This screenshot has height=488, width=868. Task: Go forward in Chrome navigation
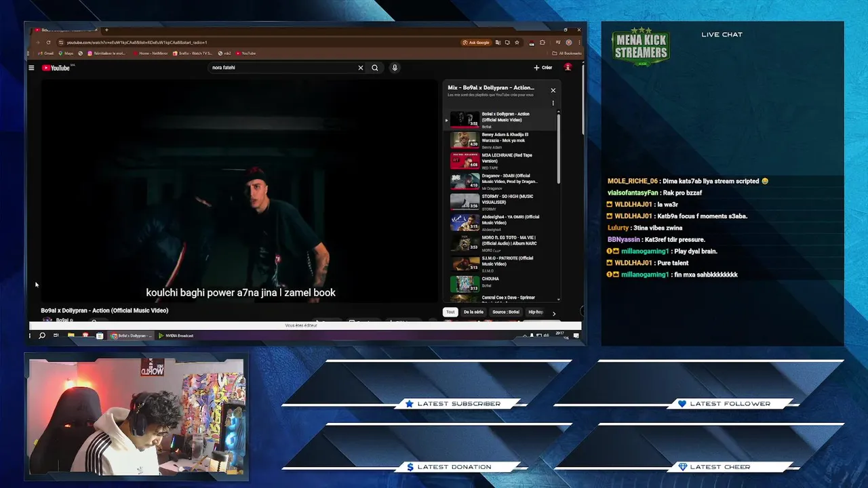pyautogui.click(x=39, y=42)
